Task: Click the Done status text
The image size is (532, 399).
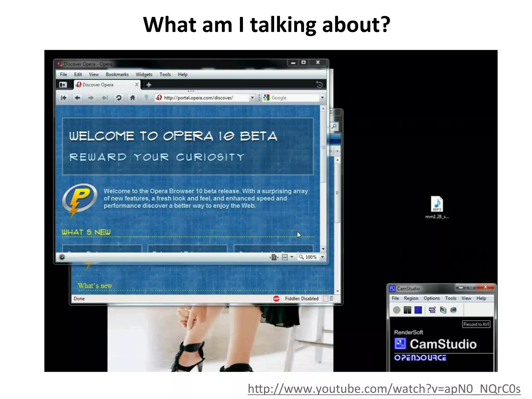Action: [79, 299]
